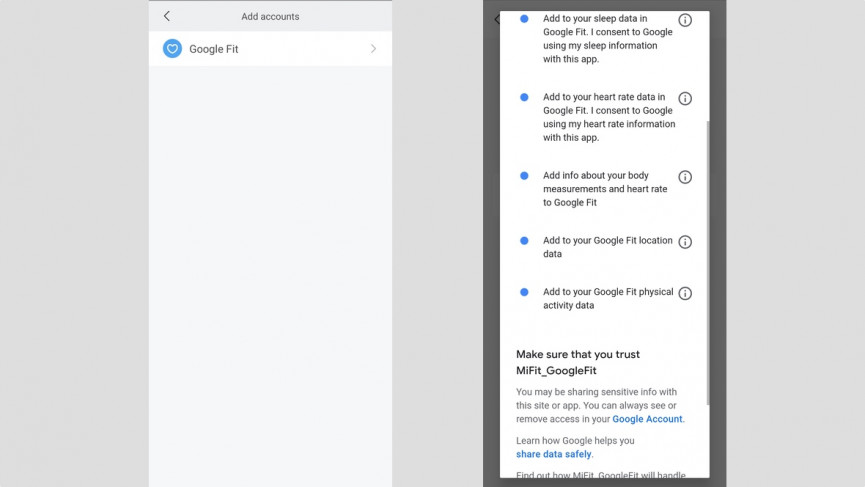This screenshot has width=865, height=487.
Task: Select the physical activity data bullet
Action: (x=524, y=292)
